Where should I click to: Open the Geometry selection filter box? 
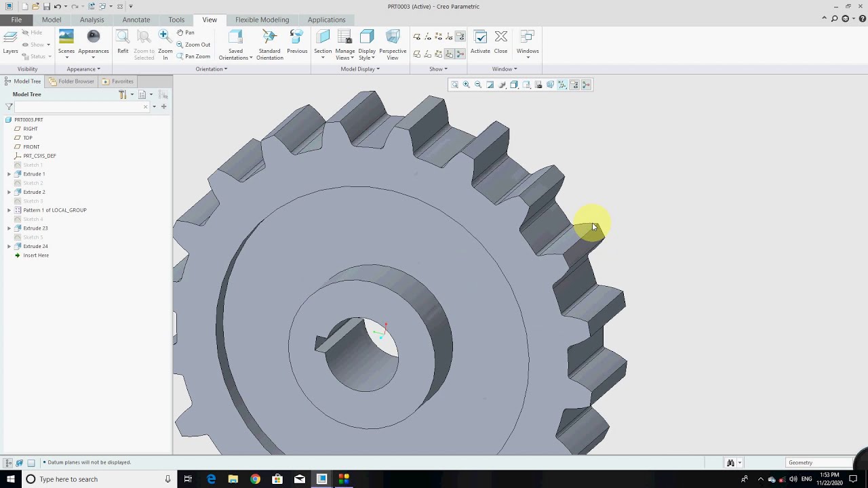pos(819,463)
